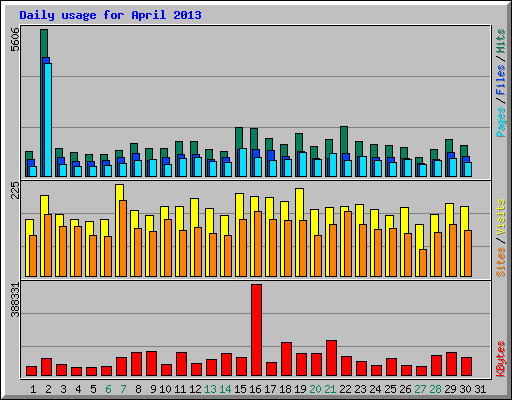Click the tallest red KBytes bar on day 16
Image resolution: width=512 pixels, height=400 pixels.
click(256, 330)
